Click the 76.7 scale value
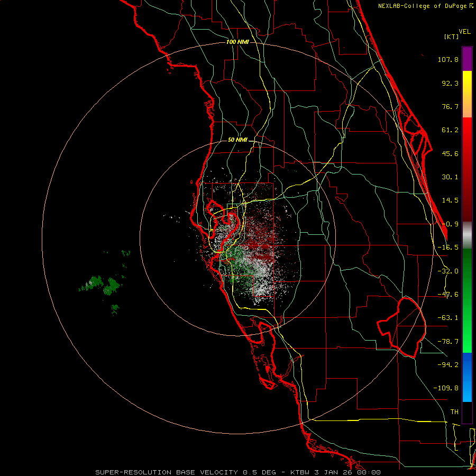This screenshot has height=476, width=476. click(450, 106)
